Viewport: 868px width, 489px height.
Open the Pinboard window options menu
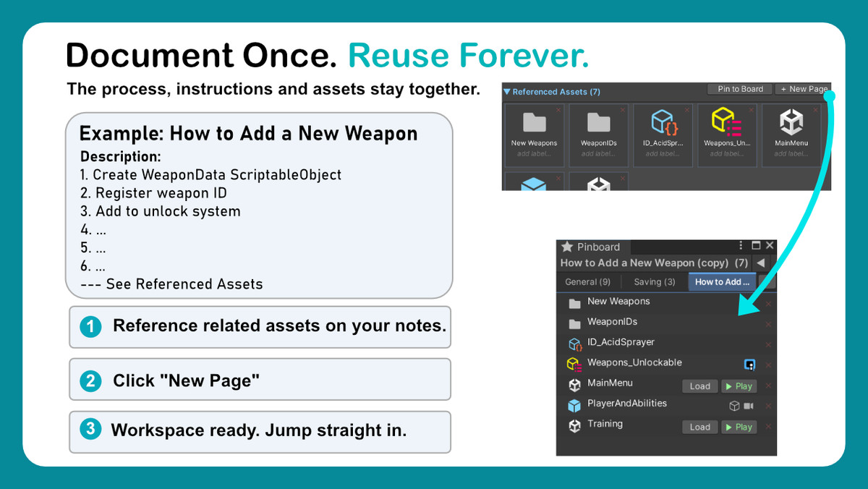coord(741,246)
